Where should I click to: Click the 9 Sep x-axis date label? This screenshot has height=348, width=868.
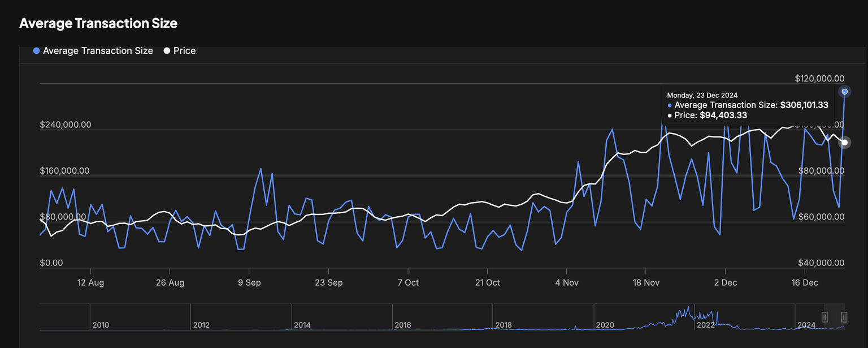pyautogui.click(x=249, y=282)
